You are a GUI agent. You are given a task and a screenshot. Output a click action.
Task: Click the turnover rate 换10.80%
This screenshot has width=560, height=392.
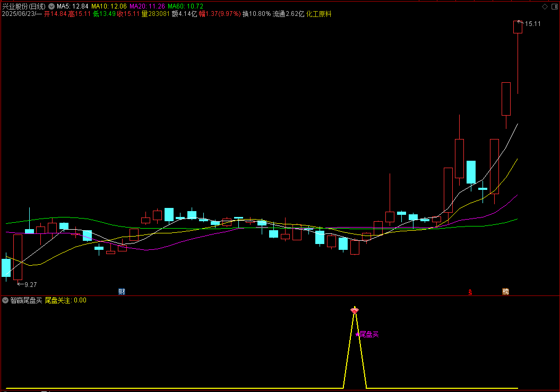coord(256,14)
